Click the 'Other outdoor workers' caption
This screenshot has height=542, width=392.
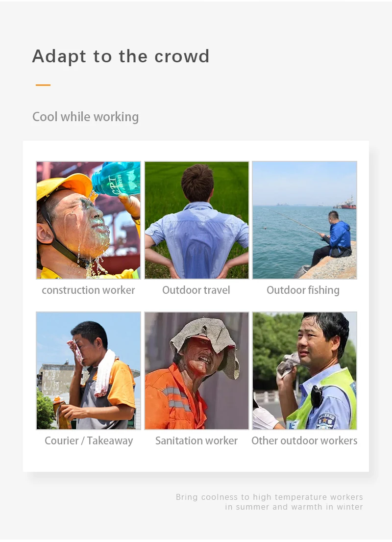[x=304, y=441]
